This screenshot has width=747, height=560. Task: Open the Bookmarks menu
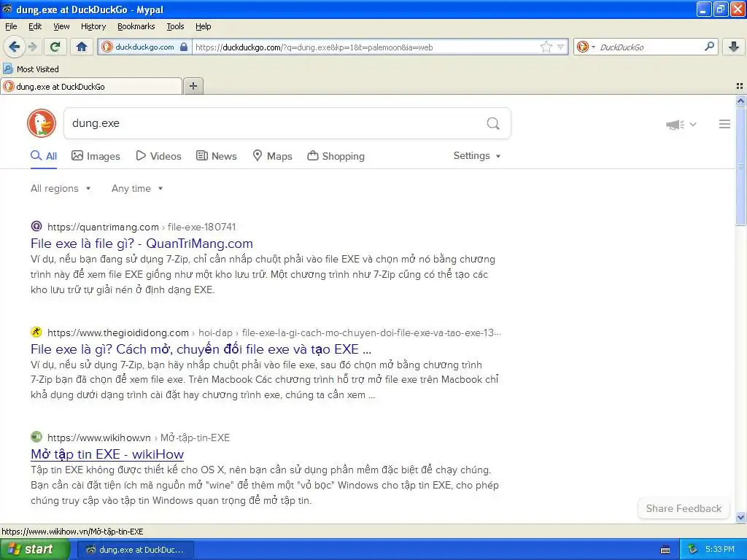tap(136, 26)
